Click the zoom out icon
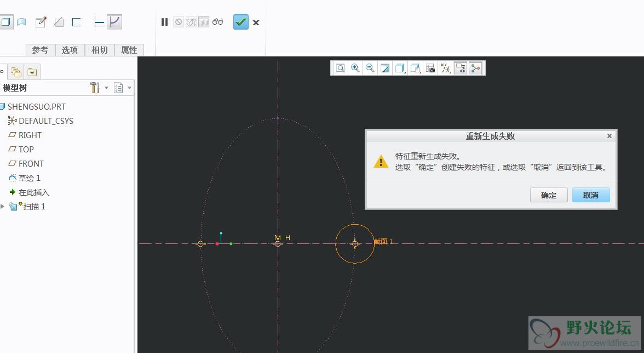The image size is (644, 353). [x=370, y=68]
